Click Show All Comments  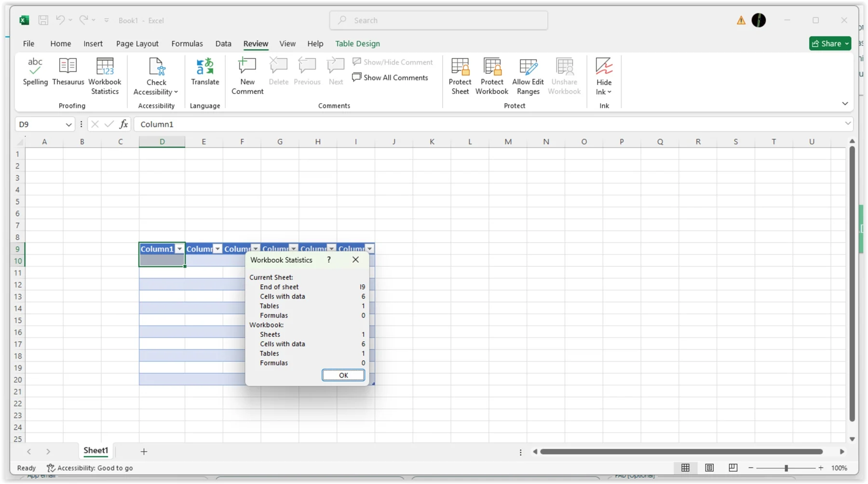390,78
